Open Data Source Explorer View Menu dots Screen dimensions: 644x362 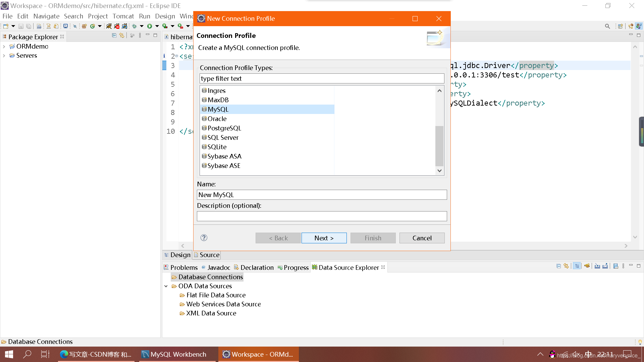[623, 266]
